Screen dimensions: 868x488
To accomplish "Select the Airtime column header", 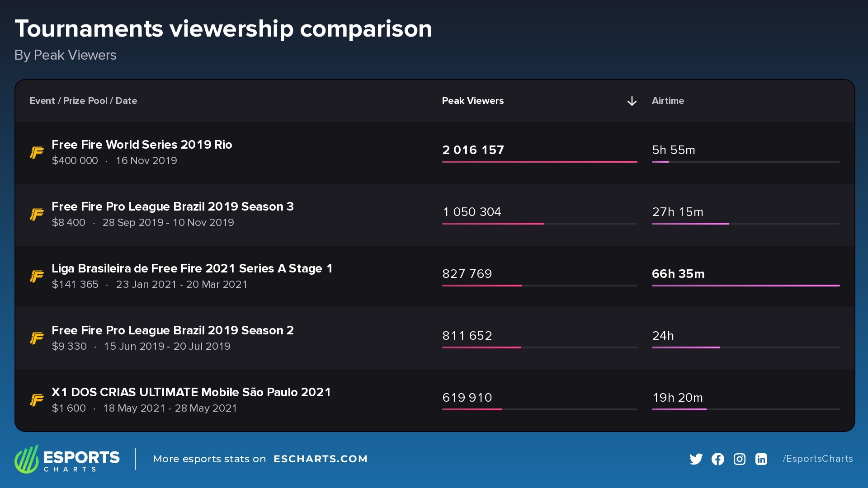I will coord(668,101).
